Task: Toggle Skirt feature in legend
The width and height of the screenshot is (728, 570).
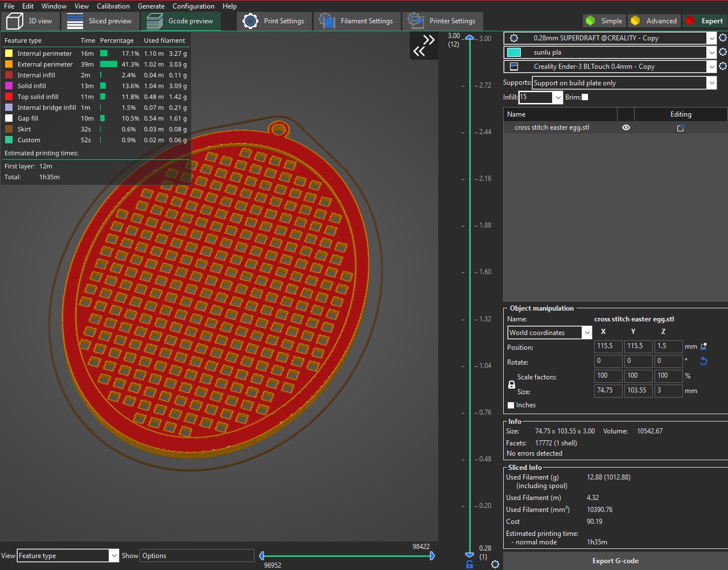Action: (96, 129)
